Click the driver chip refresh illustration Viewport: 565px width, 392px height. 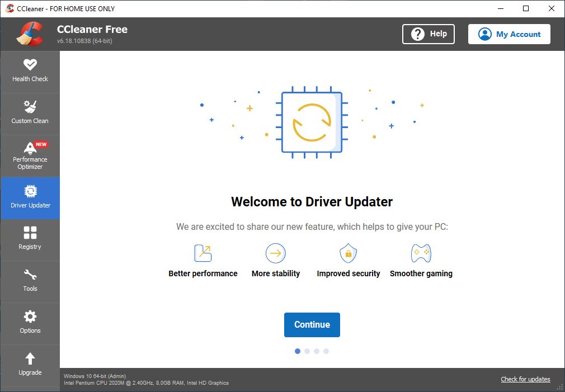pyautogui.click(x=312, y=122)
